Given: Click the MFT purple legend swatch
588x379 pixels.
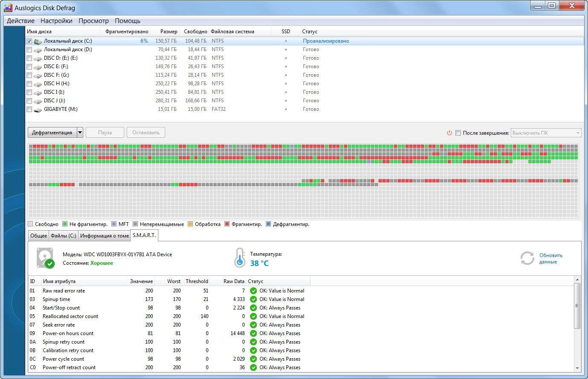Looking at the screenshot, I should pyautogui.click(x=114, y=224).
